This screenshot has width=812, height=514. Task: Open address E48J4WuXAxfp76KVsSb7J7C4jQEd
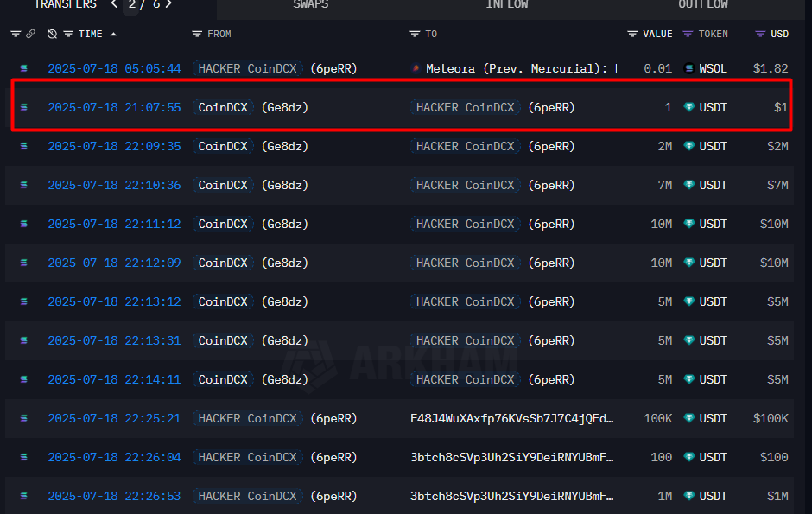(x=511, y=418)
